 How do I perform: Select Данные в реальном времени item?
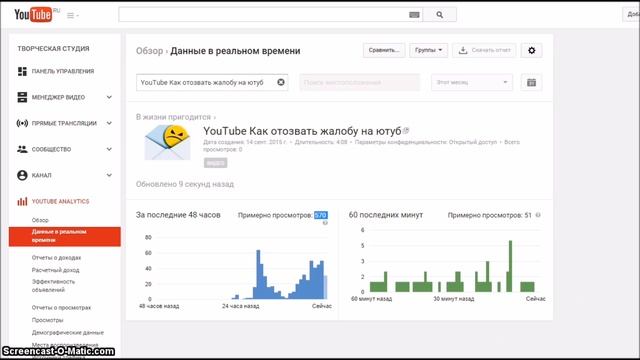64,236
